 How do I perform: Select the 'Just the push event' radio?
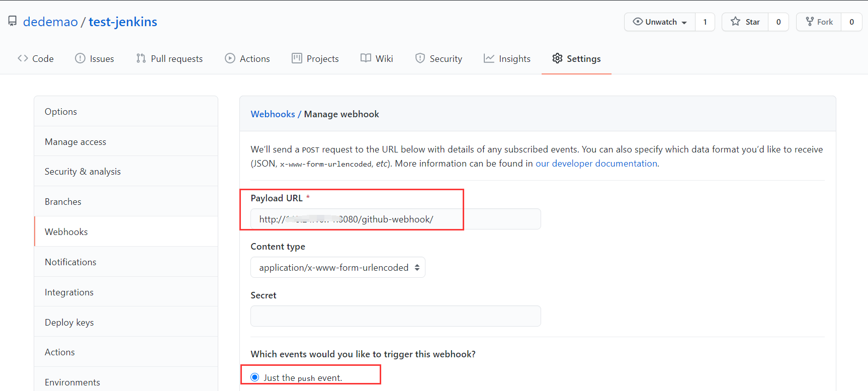255,377
